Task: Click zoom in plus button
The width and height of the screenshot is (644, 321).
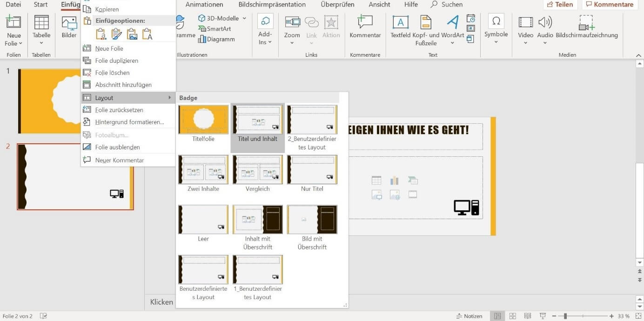Action: (x=611, y=316)
